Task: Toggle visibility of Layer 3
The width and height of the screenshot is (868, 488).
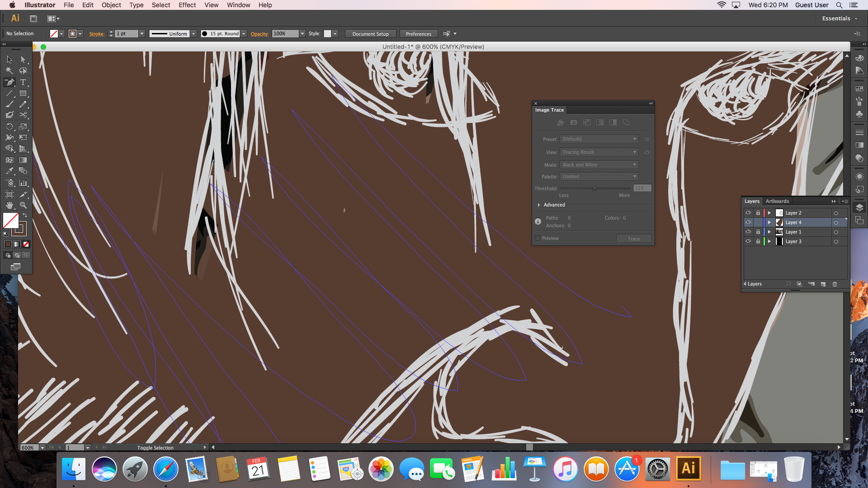Action: (x=748, y=241)
